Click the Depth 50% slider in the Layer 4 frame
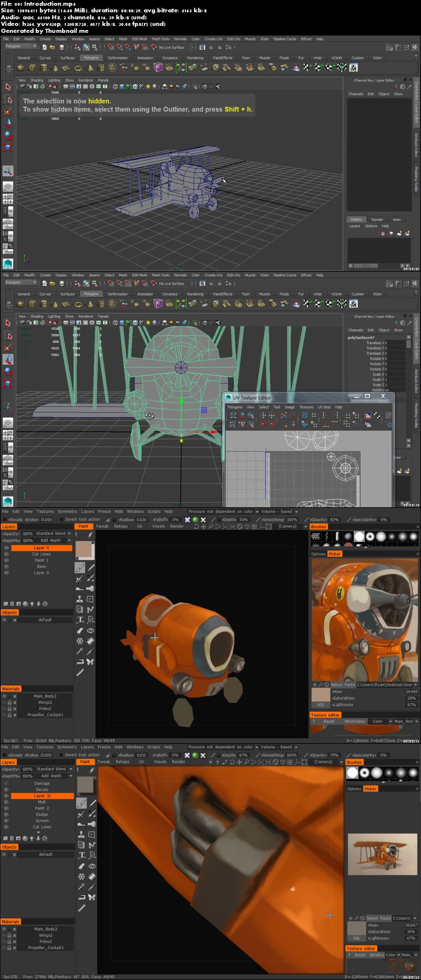Screen dimensions: 421x980 coord(236,520)
